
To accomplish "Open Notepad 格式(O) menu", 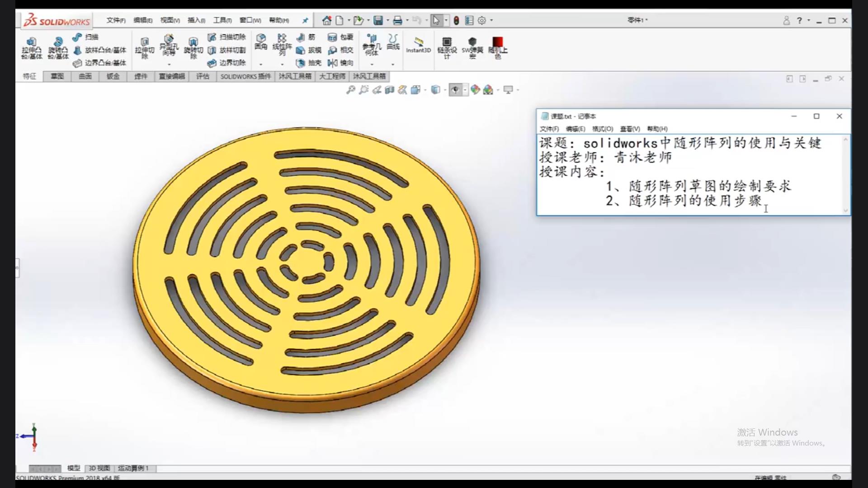I will (603, 129).
